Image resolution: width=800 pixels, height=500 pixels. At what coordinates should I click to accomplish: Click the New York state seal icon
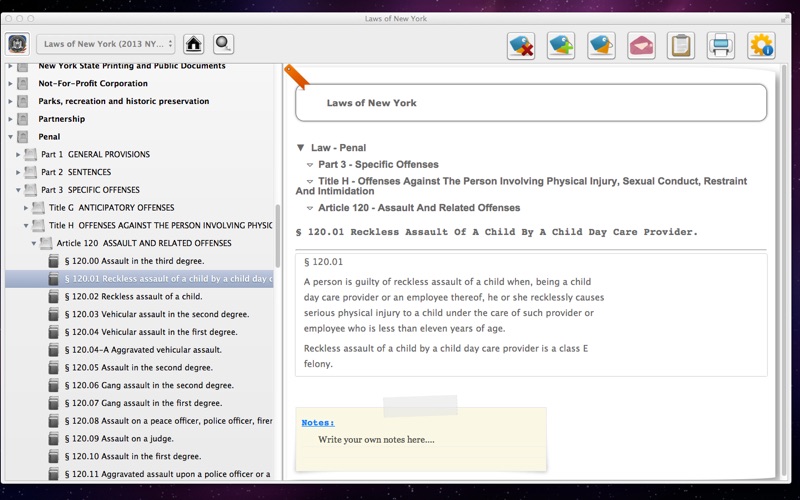coord(17,44)
